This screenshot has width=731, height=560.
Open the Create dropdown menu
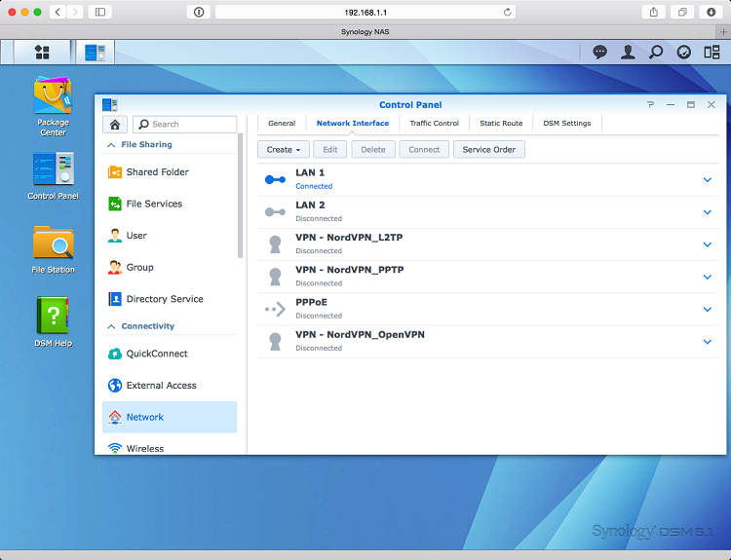pos(284,149)
